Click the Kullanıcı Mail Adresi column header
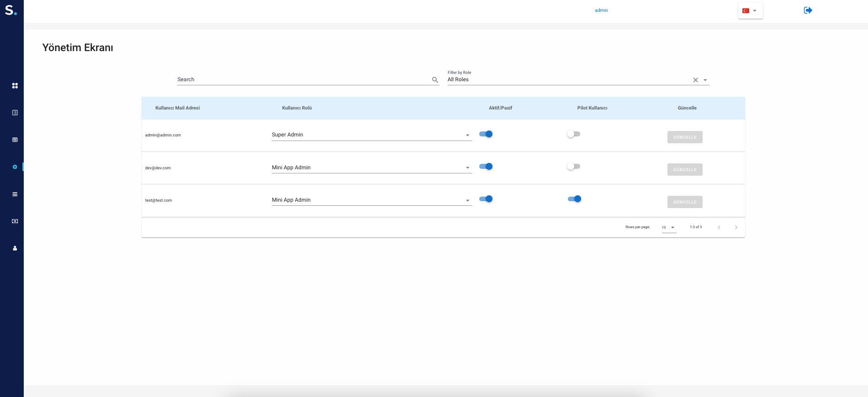Viewport: 868px width, 397px height. click(x=177, y=108)
